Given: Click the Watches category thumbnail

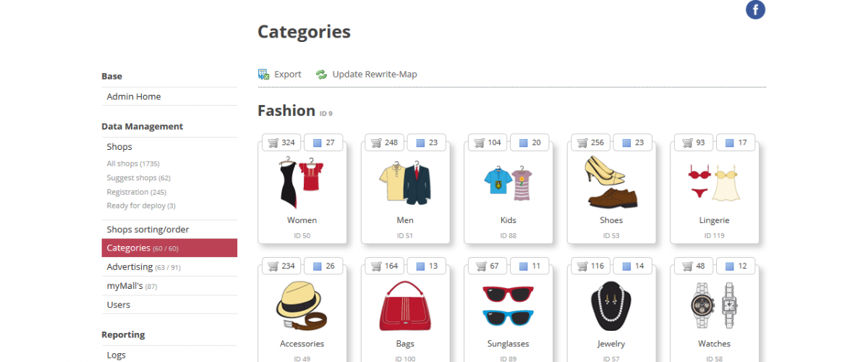Looking at the screenshot, I should tap(714, 306).
